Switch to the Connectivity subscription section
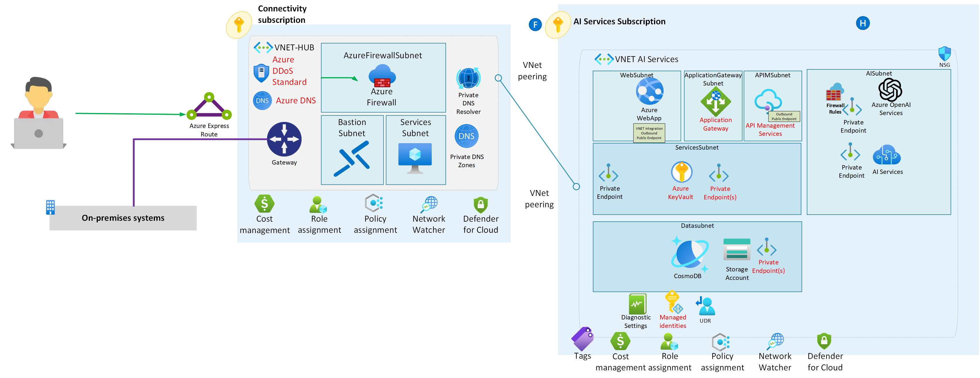The height and width of the screenshot is (378, 980). pyautogui.click(x=282, y=14)
